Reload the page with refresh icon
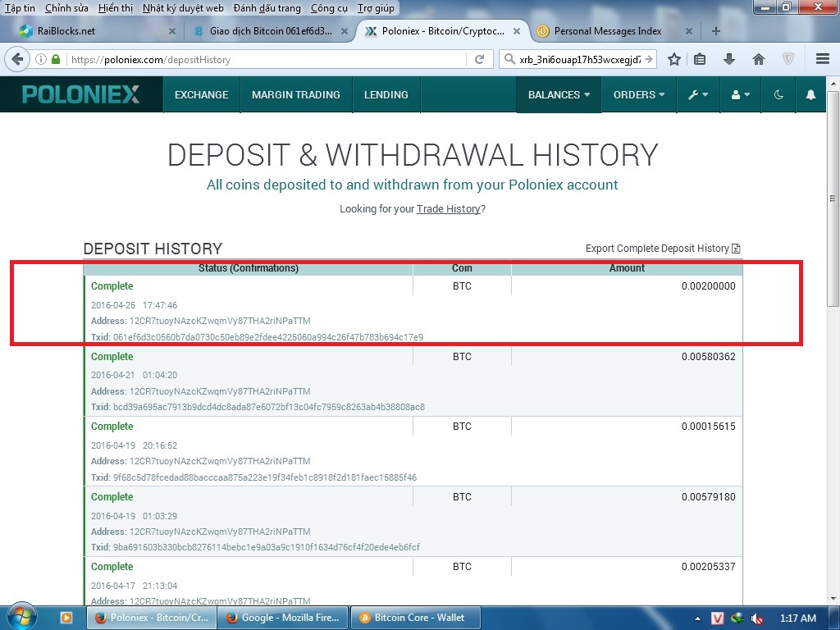Viewport: 840px width, 630px height. [479, 59]
